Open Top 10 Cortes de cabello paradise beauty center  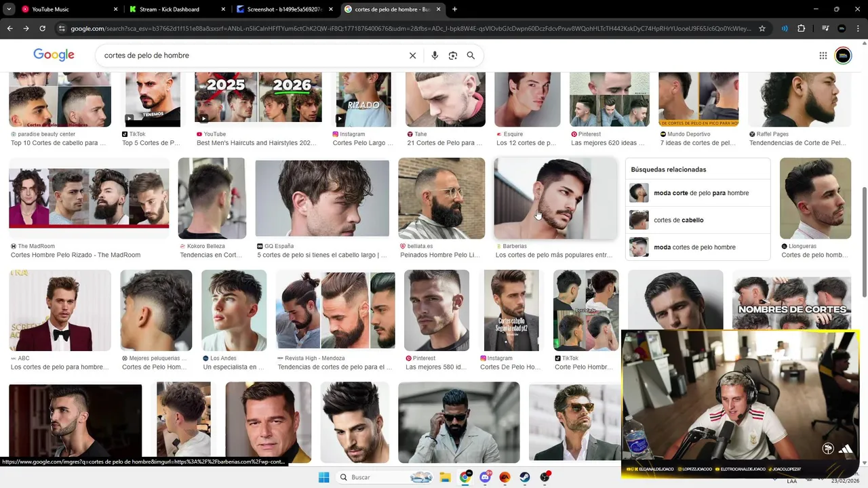[58, 143]
